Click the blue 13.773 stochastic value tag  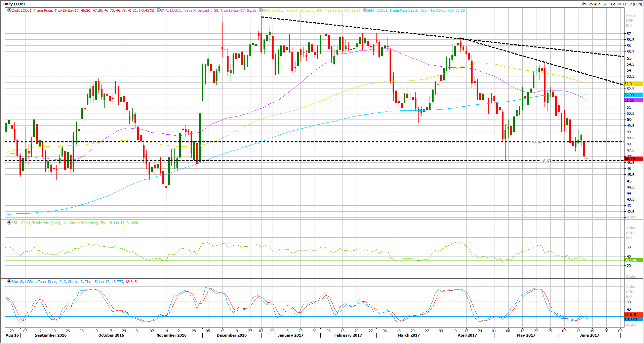(x=633, y=319)
